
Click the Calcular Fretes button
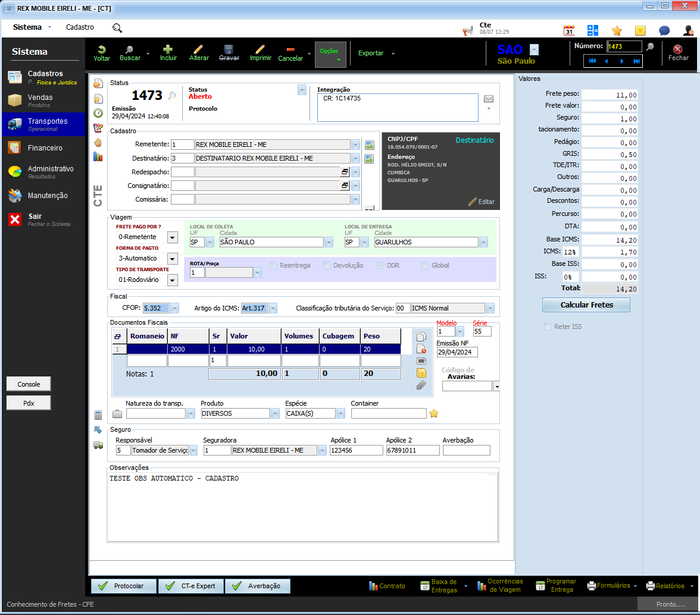(x=586, y=305)
